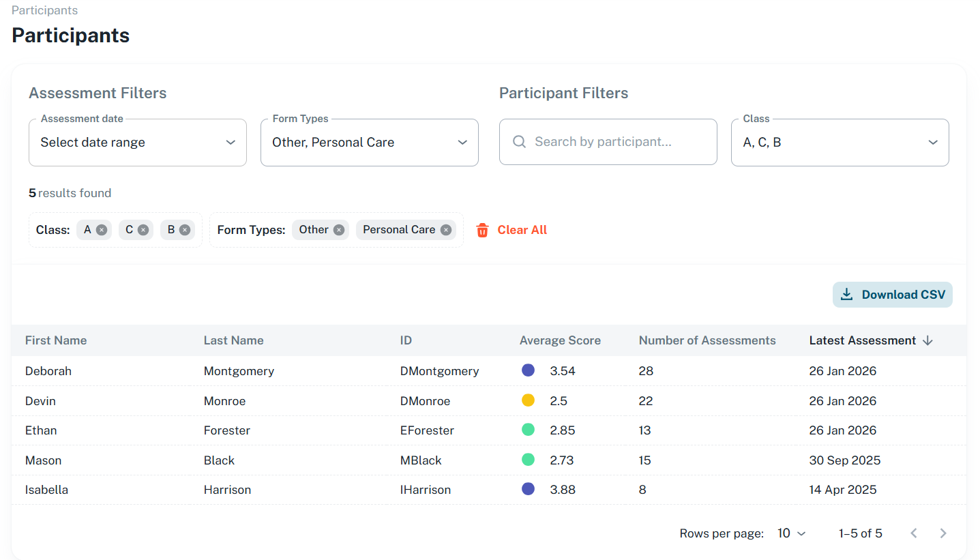Expand the Rows per page selector
Image resolution: width=980 pixels, height=560 pixels.
point(791,533)
